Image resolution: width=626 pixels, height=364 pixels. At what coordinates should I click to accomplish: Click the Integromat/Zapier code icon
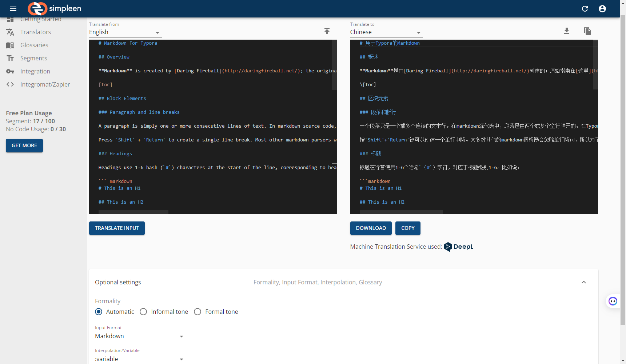pyautogui.click(x=11, y=84)
